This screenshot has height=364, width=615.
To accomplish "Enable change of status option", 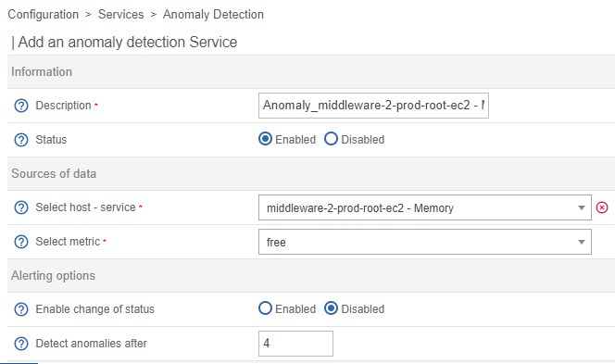I will pyautogui.click(x=265, y=308).
